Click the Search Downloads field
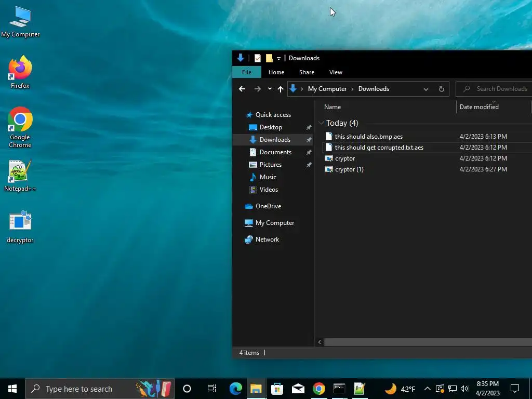 tap(495, 89)
